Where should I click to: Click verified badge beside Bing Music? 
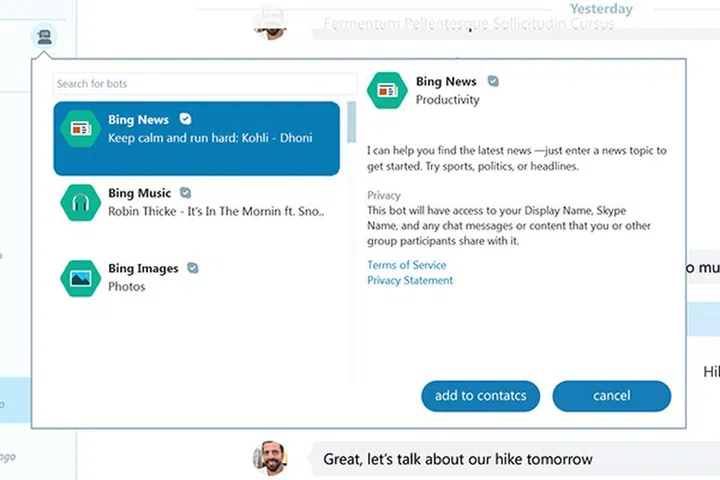pos(186,193)
